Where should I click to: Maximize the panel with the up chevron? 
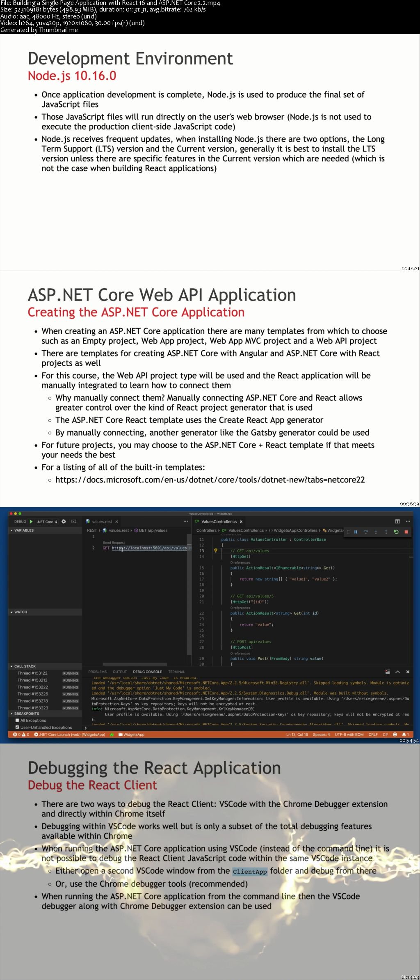397,672
